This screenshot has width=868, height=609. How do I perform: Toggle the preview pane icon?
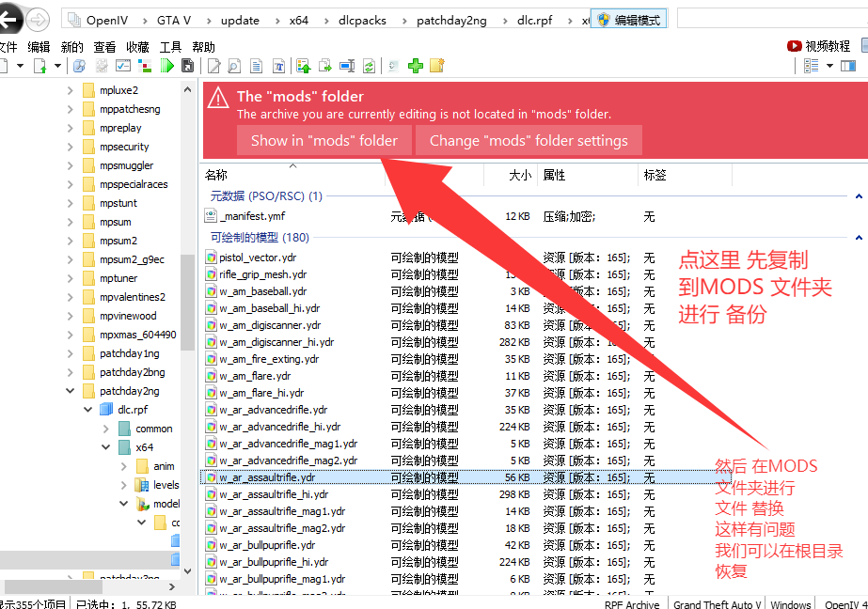coord(848,67)
